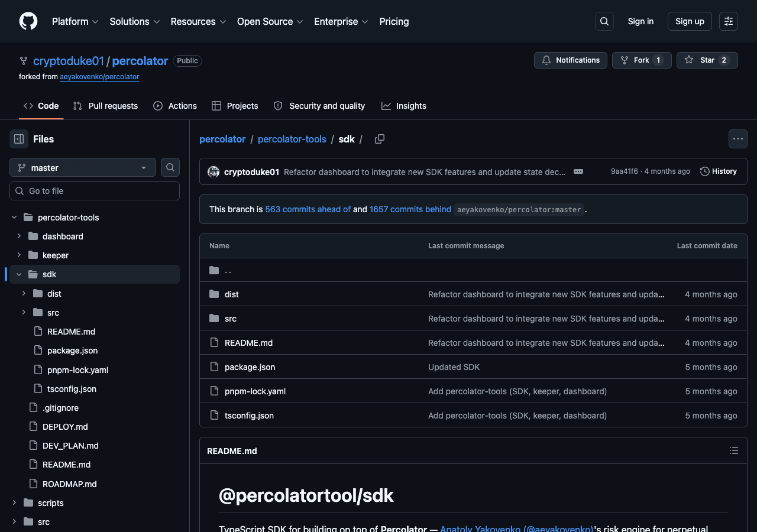The height and width of the screenshot is (532, 757).
Task: Open appearance settings icon in header
Action: coord(729,21)
